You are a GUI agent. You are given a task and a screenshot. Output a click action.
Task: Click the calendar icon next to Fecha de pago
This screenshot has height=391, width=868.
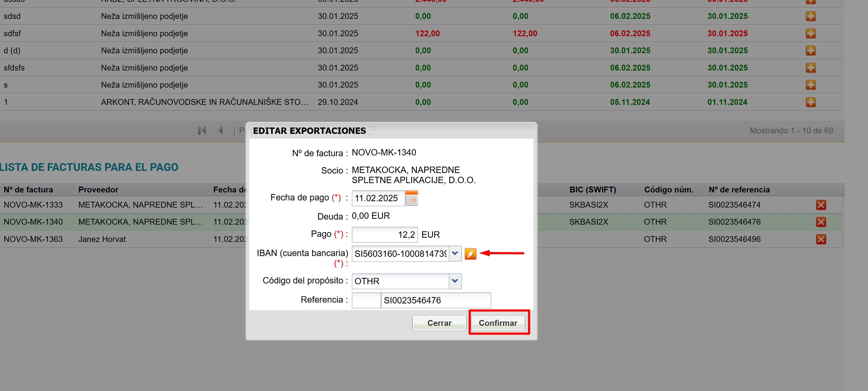pyautogui.click(x=411, y=198)
